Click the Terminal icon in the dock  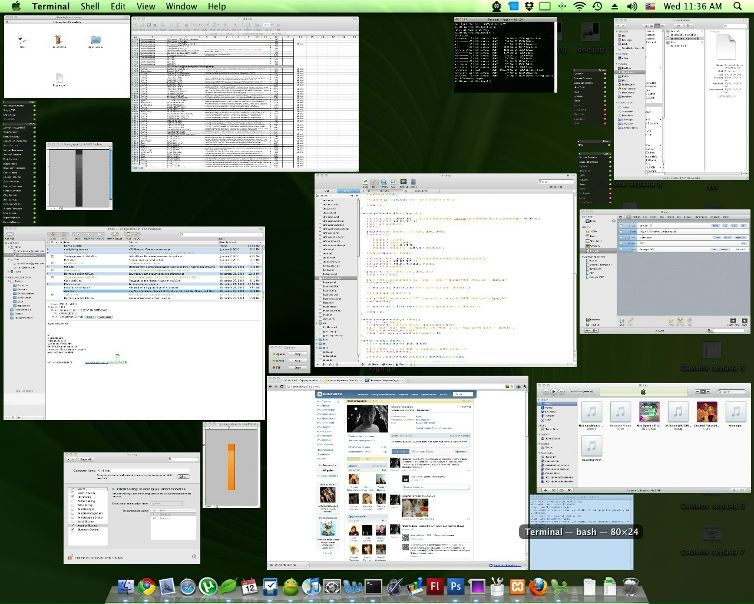pos(373,587)
